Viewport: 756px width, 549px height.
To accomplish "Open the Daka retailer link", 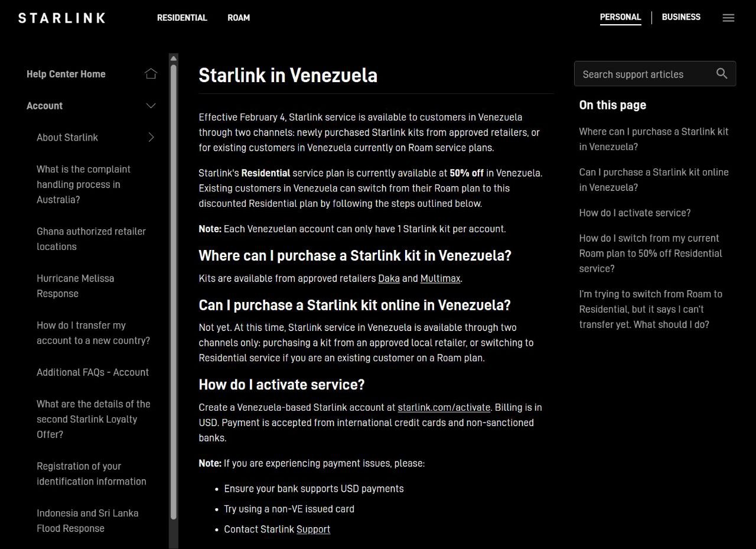I will (x=389, y=278).
